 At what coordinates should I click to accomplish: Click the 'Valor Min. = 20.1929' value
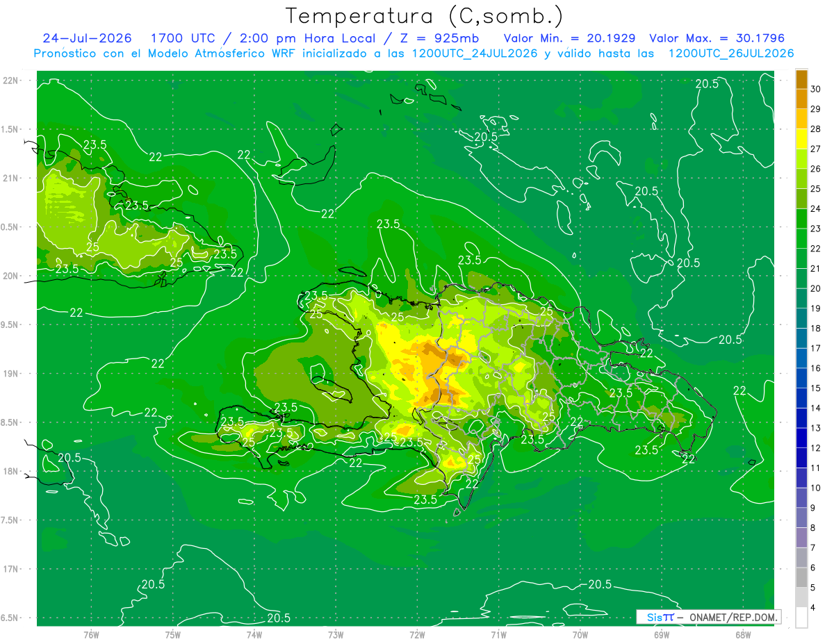pos(569,38)
